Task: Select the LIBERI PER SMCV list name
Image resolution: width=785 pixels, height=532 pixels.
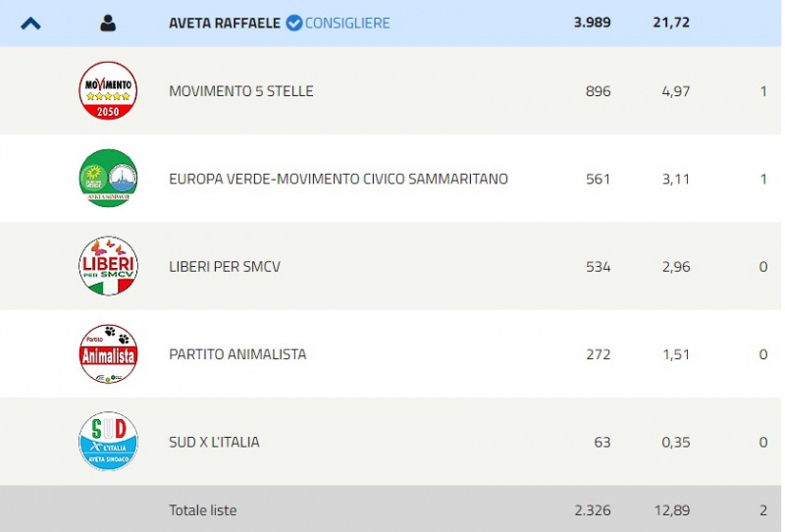Action: [x=225, y=266]
